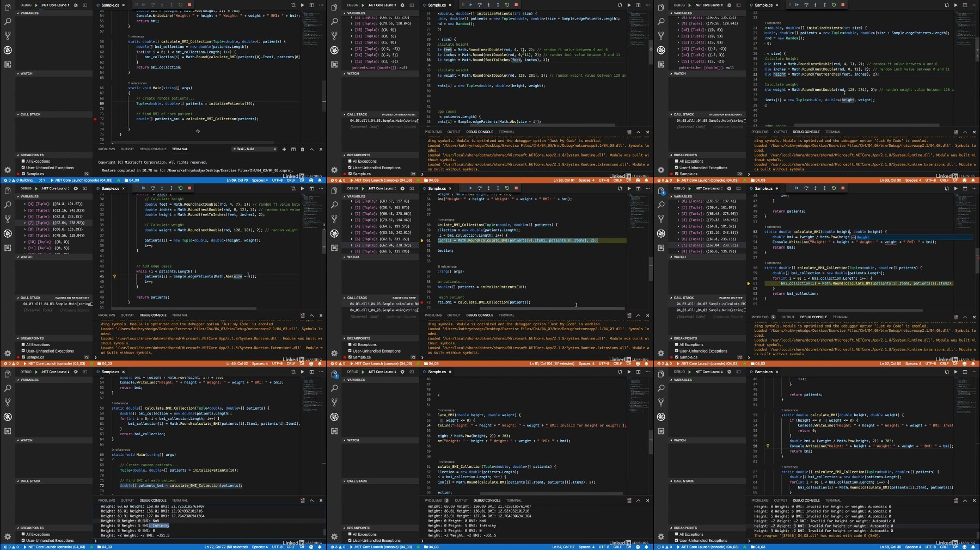Click debug console input prompt in Ln 61 window
The height and width of the screenshot is (550, 980).
536,357
